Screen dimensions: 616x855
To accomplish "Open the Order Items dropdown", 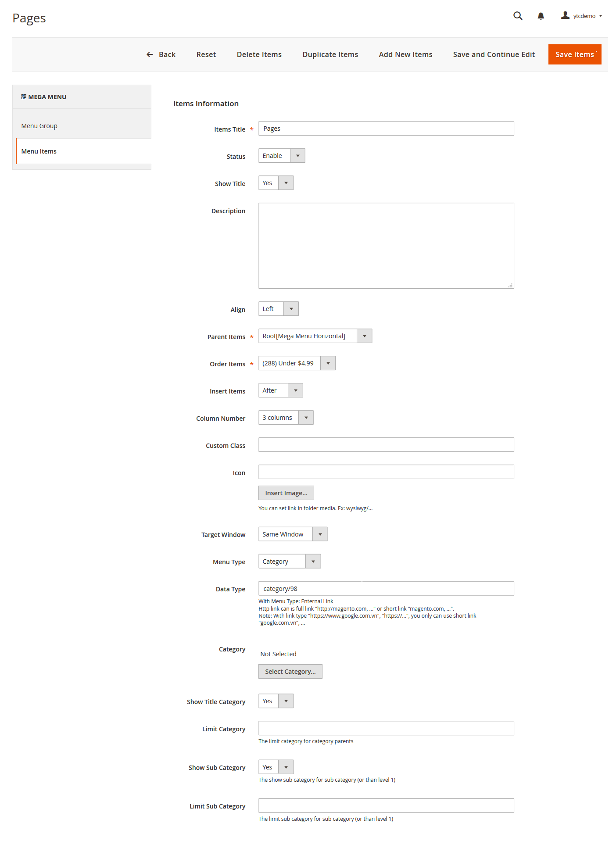I will tap(297, 363).
